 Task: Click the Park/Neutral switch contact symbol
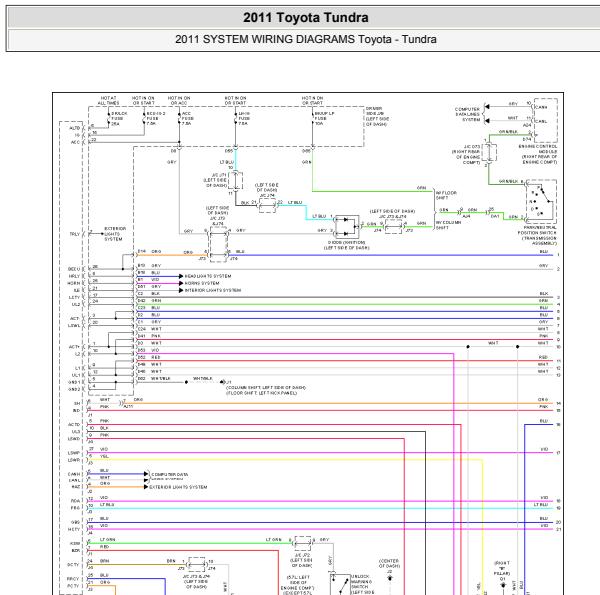click(541, 202)
